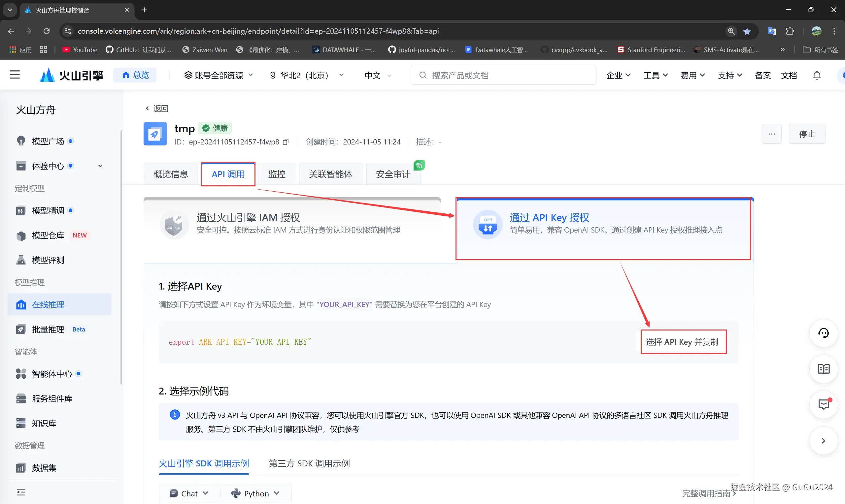Switch to the 监控 tab

pos(277,174)
